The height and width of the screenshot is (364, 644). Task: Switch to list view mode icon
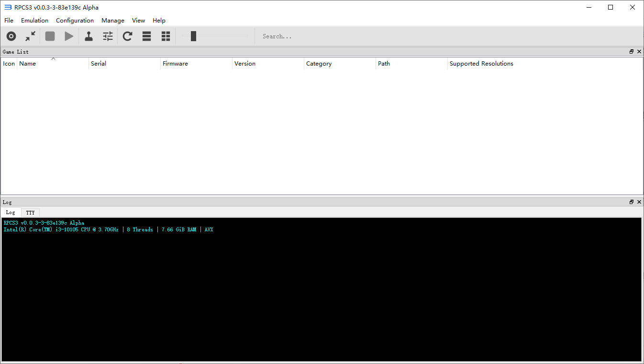(147, 36)
